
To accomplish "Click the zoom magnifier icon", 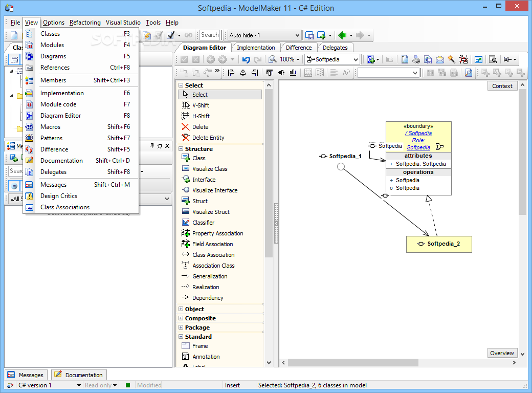I will [273, 60].
